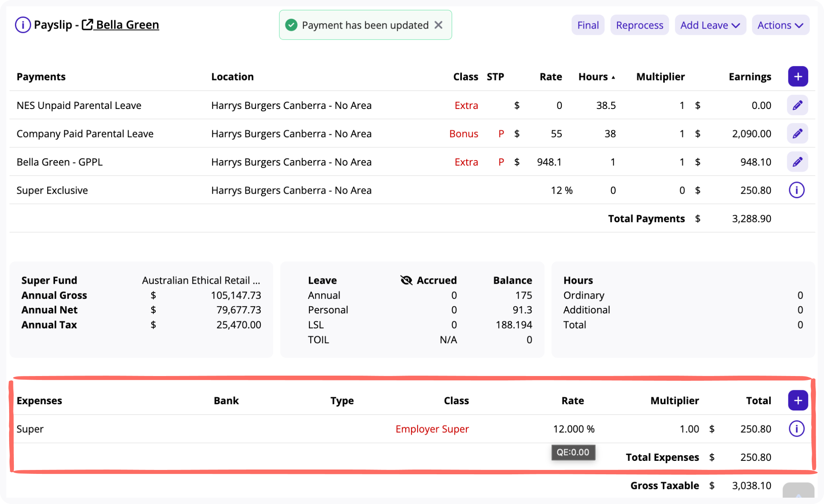Click the Super Exclusive payment name
This screenshot has width=824, height=504.
(x=52, y=190)
